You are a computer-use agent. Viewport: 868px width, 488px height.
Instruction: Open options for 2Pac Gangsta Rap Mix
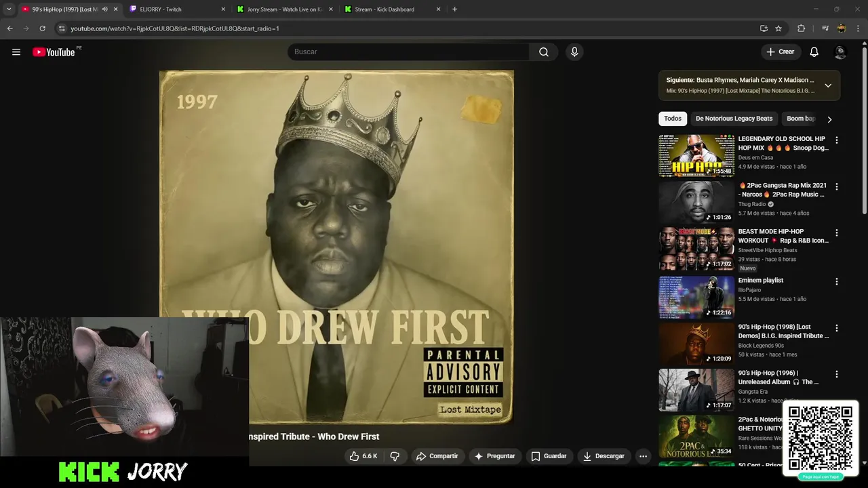pos(836,186)
